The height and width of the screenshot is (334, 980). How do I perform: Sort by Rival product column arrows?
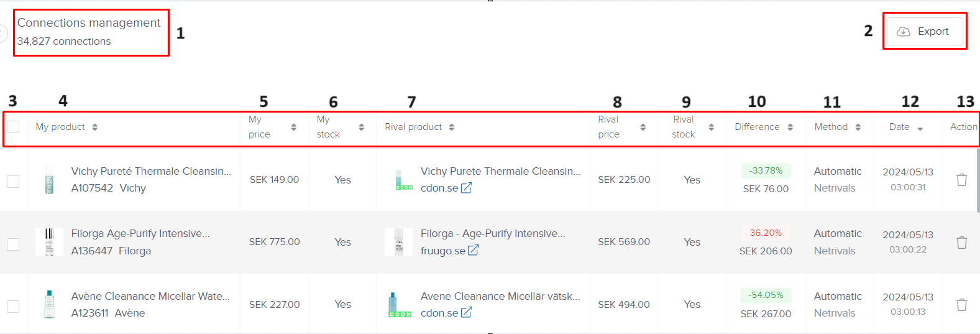click(x=452, y=127)
